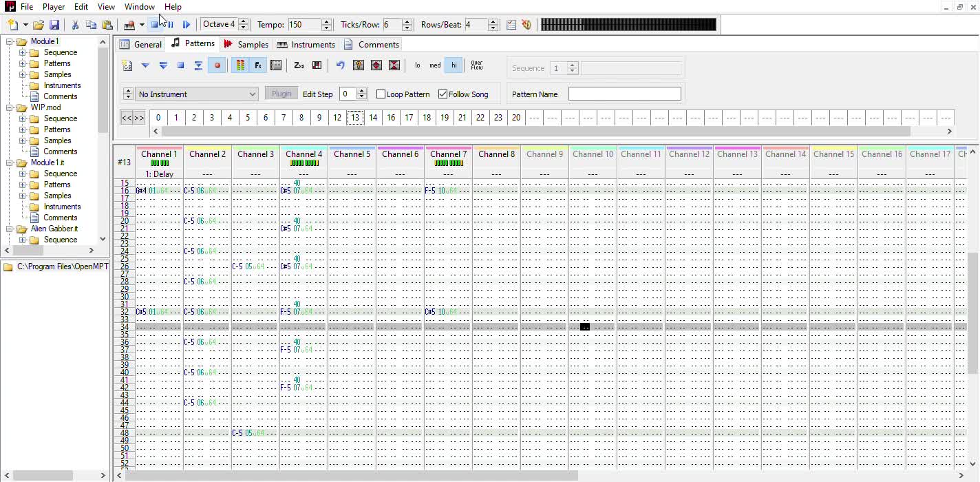Select Instruments under Module1 in the tree
980x482 pixels.
click(62, 85)
